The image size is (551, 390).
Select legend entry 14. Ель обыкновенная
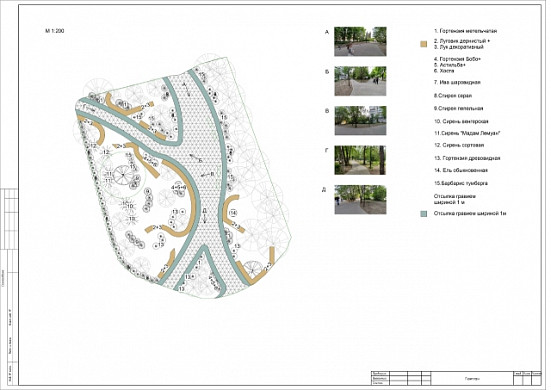[461, 170]
